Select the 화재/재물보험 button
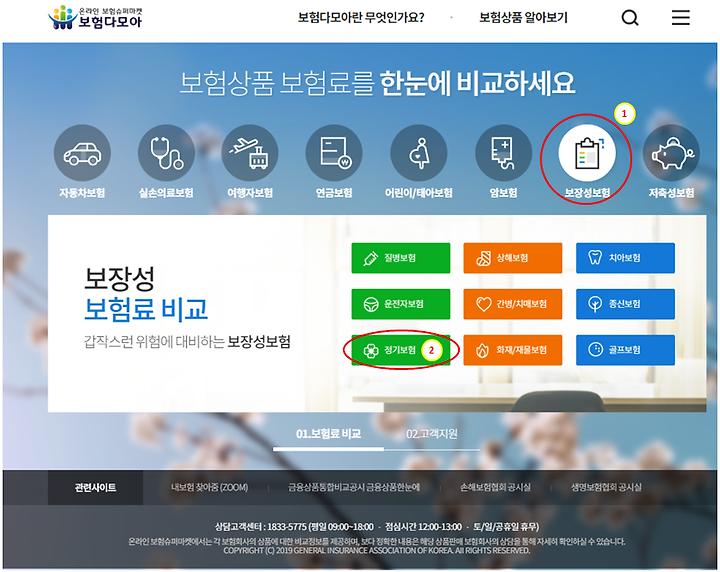This screenshot has width=720, height=572. pyautogui.click(x=513, y=350)
